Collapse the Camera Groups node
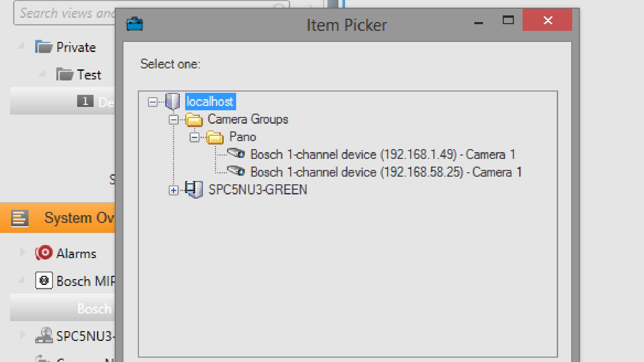 (x=173, y=120)
